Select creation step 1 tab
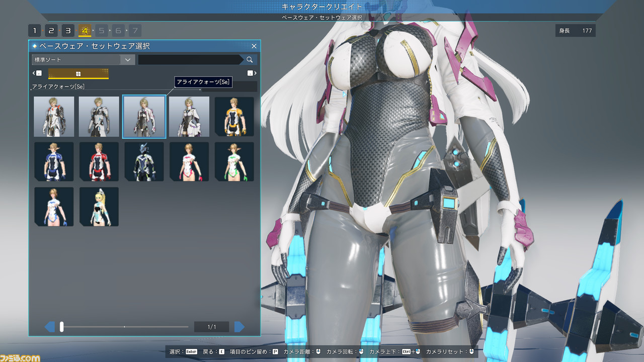Screen dimensions: 644x362 [34, 31]
